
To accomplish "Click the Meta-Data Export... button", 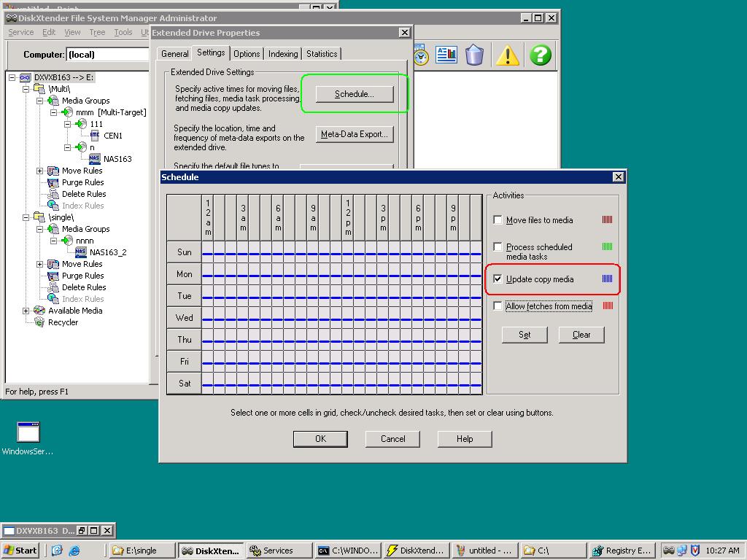I will pos(355,134).
